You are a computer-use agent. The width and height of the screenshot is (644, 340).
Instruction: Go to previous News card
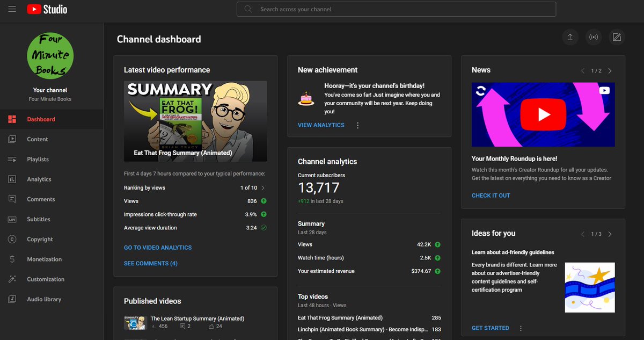583,71
